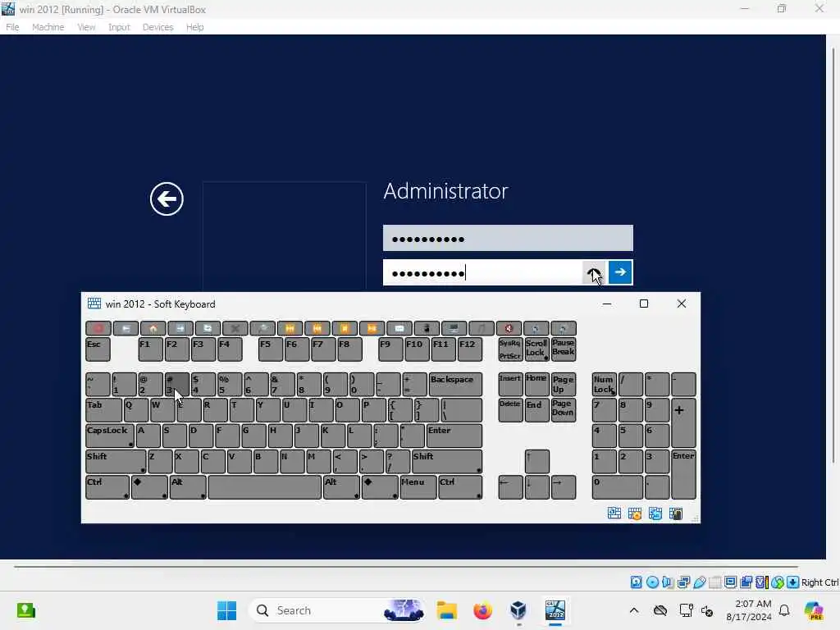
Task: Click the Menu key
Action: [418, 487]
